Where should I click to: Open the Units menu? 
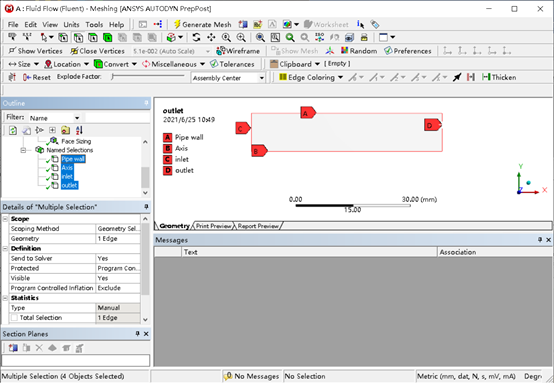[x=71, y=24]
